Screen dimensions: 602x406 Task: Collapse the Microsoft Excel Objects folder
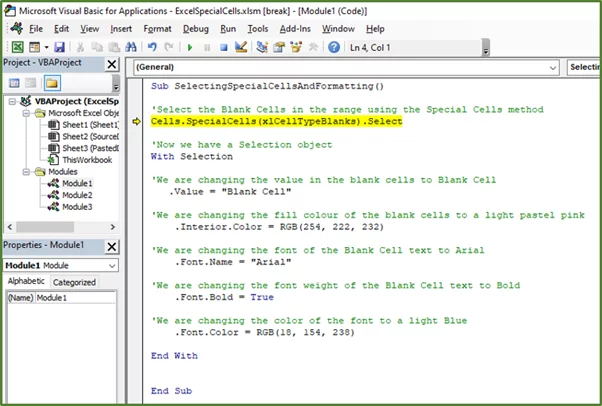[26, 113]
